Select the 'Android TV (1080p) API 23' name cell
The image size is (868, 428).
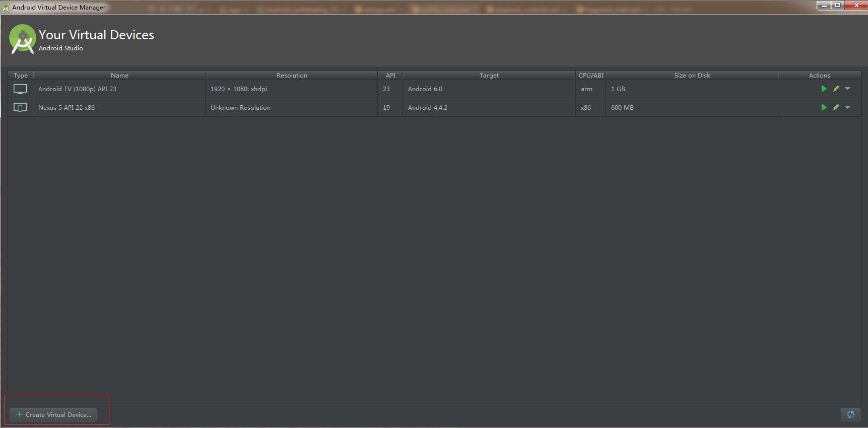coord(119,89)
